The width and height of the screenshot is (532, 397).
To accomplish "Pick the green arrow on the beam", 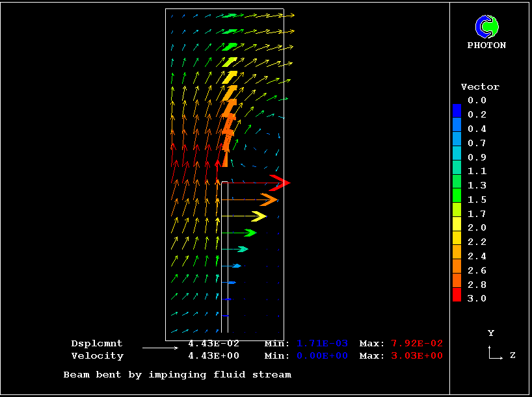I will point(249,233).
